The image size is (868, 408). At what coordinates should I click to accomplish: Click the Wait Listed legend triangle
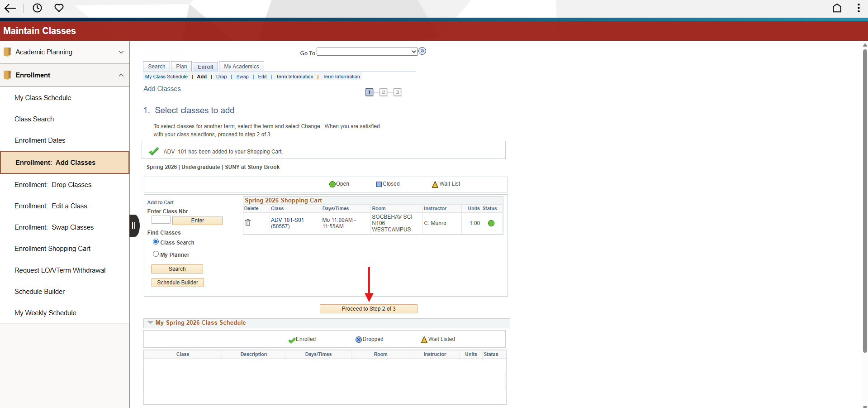pos(424,340)
